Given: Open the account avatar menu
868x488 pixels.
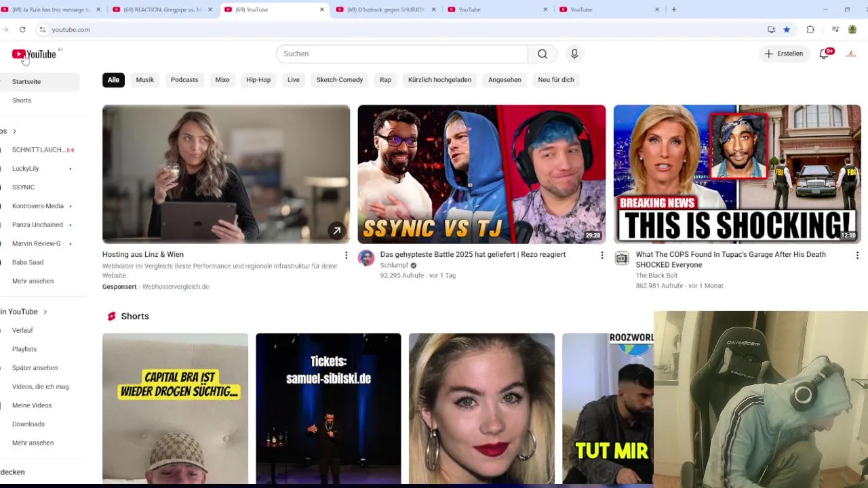Looking at the screenshot, I should [x=851, y=54].
